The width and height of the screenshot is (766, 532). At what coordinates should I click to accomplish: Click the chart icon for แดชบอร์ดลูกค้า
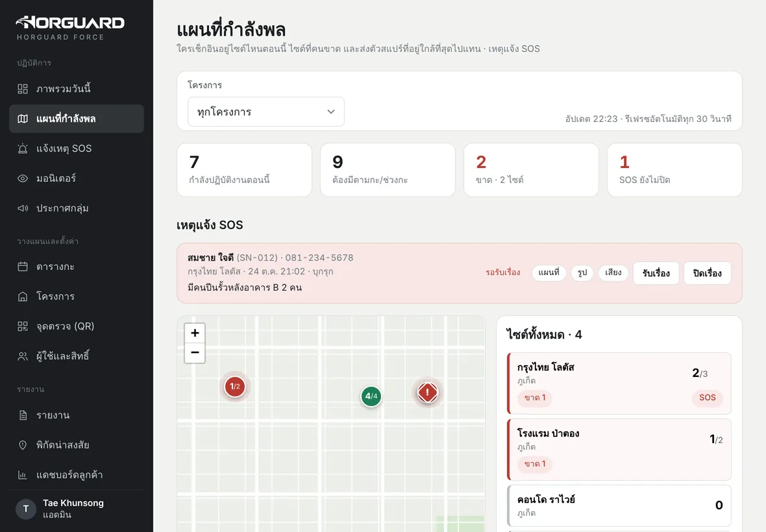(23, 475)
